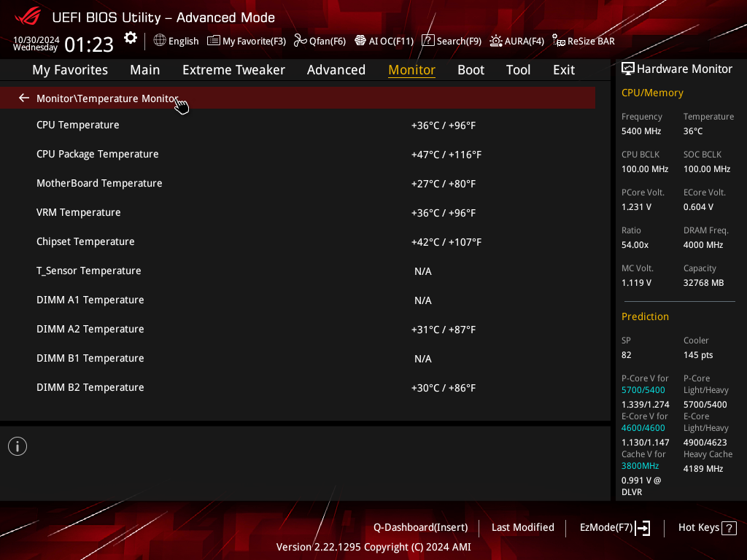The height and width of the screenshot is (560, 747).
Task: Click the Last Modified button
Action: point(522,528)
